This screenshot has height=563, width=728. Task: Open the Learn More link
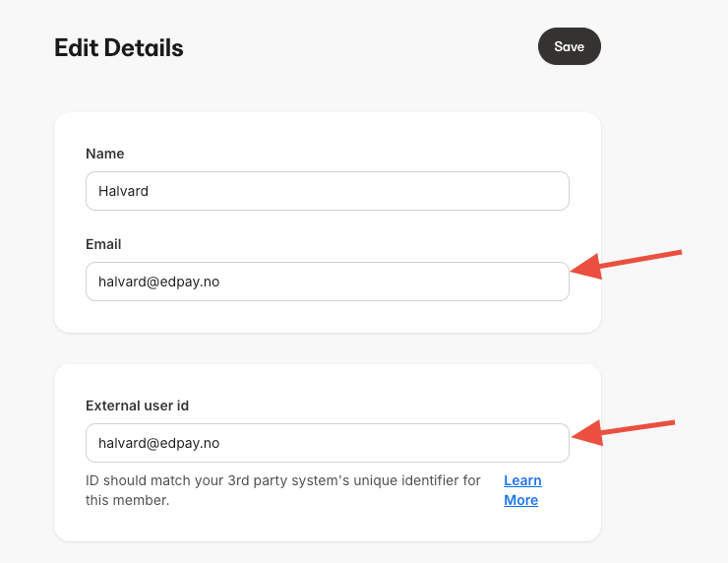pyautogui.click(x=521, y=490)
